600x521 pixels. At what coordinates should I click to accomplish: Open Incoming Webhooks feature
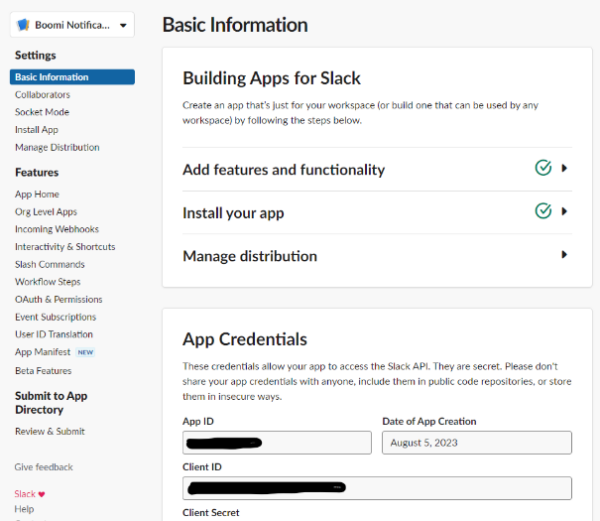(57, 229)
